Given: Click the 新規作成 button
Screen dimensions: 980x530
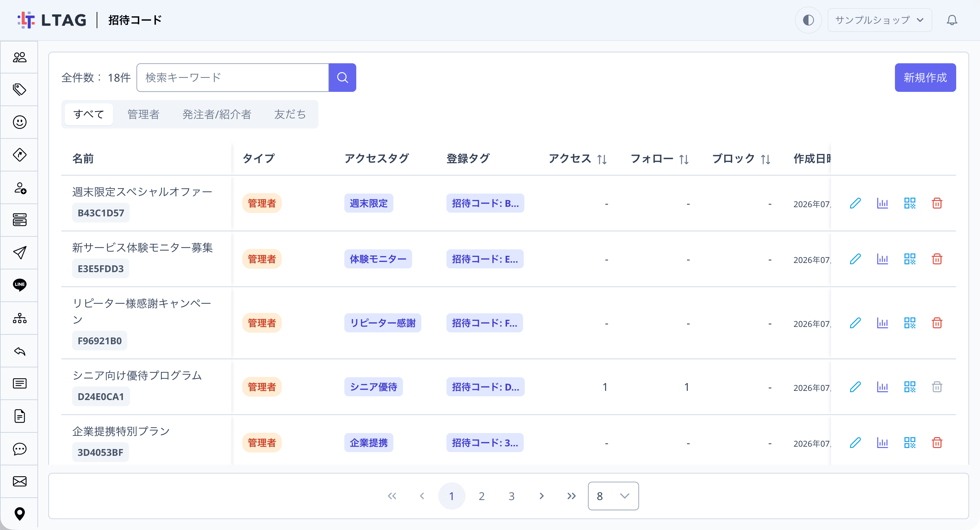Looking at the screenshot, I should point(925,78).
